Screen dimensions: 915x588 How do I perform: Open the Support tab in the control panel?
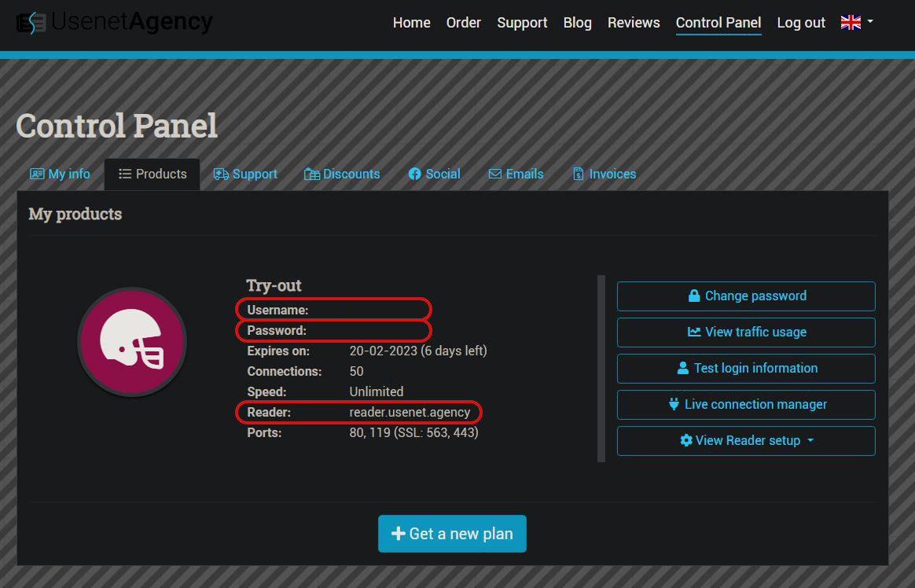tap(245, 174)
